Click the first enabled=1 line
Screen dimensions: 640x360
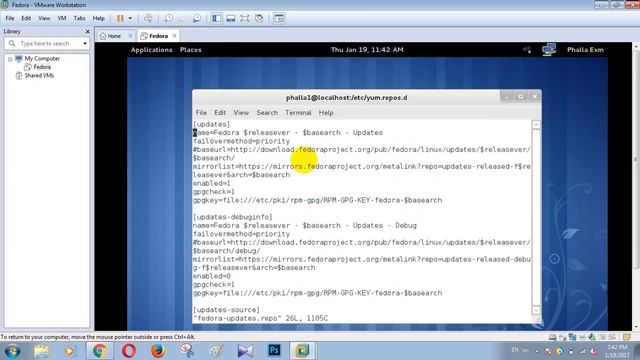pos(211,183)
